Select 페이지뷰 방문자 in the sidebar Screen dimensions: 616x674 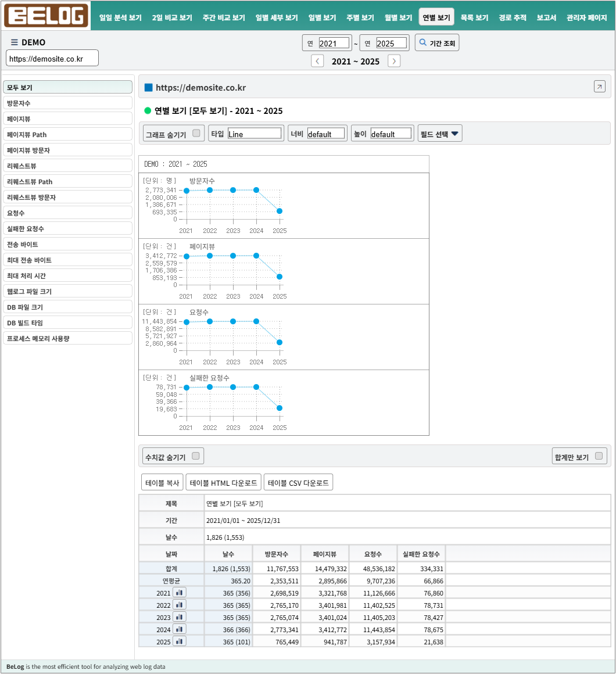pyautogui.click(x=67, y=150)
